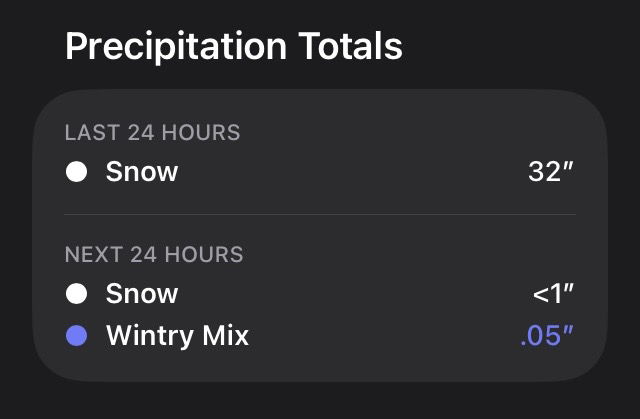Click the white dot beside last 24 hours Snow

coord(77,172)
